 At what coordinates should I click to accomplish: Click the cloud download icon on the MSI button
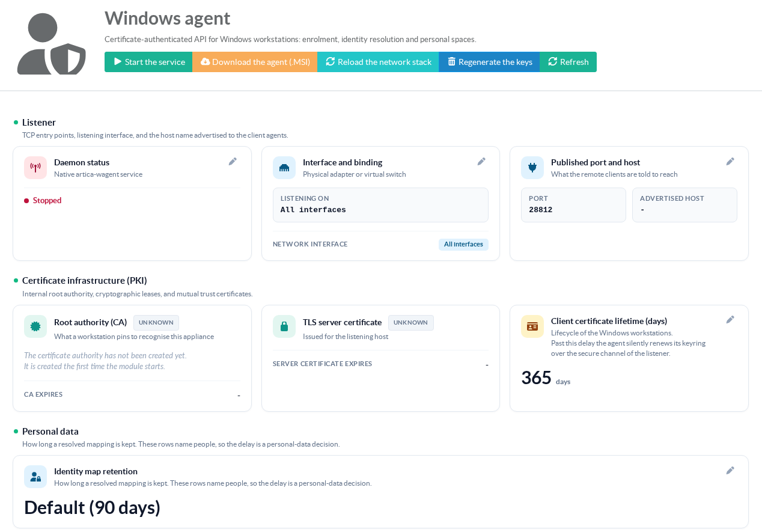206,61
